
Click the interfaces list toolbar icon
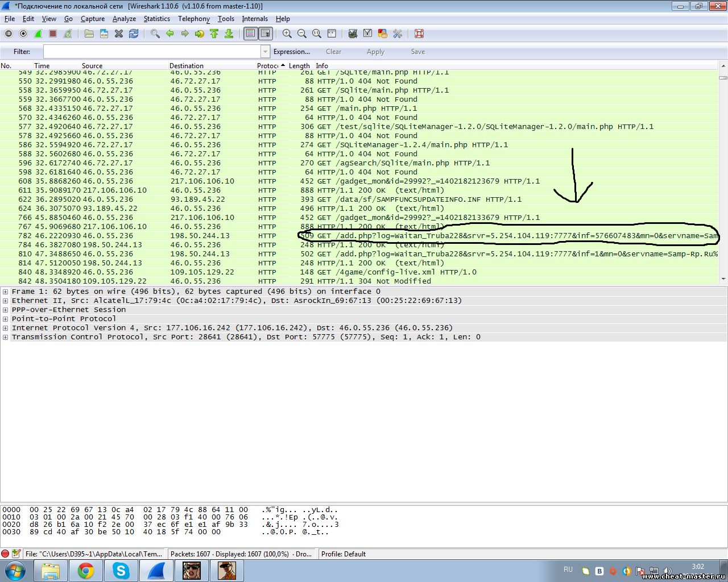click(9, 34)
